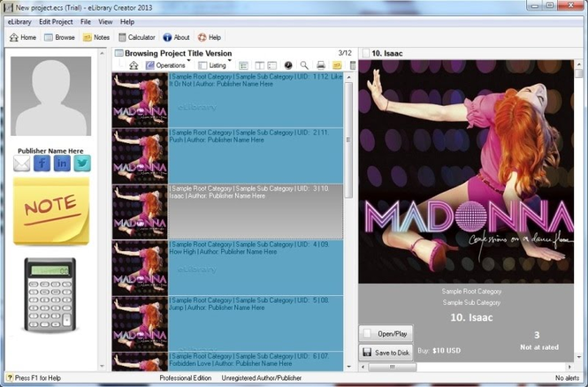Screen dimensions: 588x387
Task: Open Notes from the main toolbar
Action: coord(96,37)
